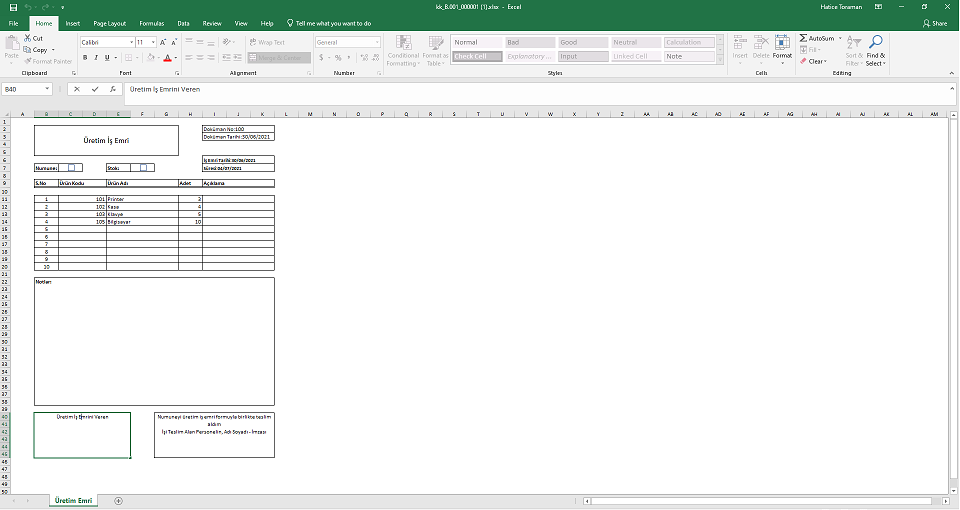Switch to the Formulas ribbon tab
This screenshot has width=960, height=510.
pos(152,22)
